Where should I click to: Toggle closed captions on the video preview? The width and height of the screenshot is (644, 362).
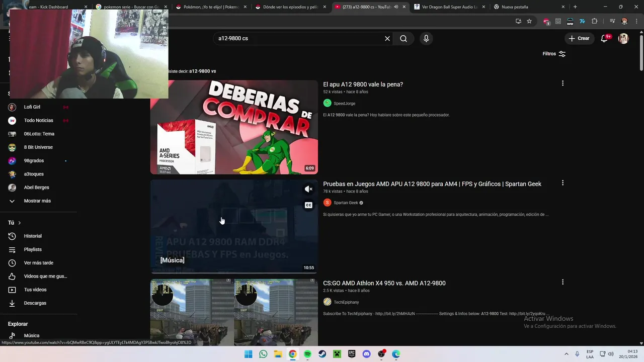(x=308, y=205)
